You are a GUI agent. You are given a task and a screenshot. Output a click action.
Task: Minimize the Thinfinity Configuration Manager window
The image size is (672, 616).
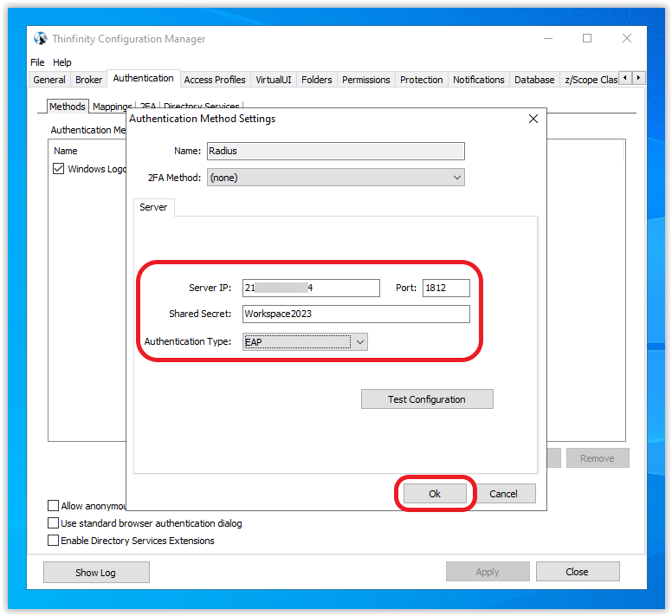548,39
